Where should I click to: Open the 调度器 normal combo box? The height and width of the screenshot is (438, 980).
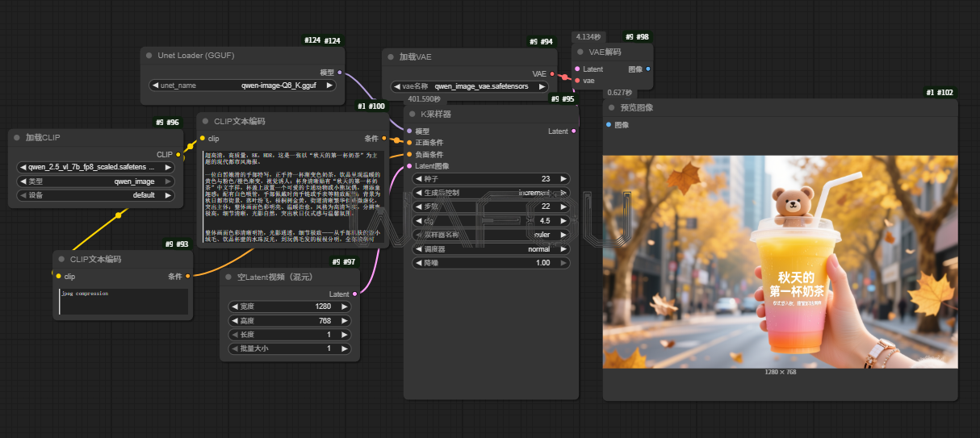coord(491,249)
